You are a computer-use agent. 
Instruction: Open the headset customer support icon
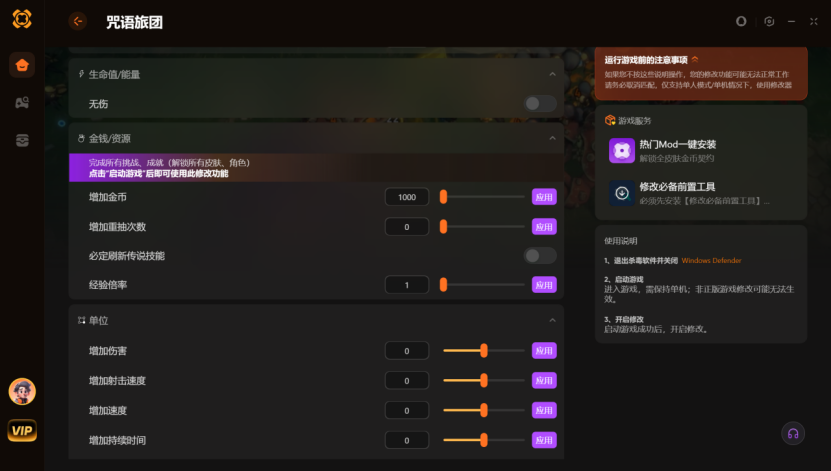[792, 433]
